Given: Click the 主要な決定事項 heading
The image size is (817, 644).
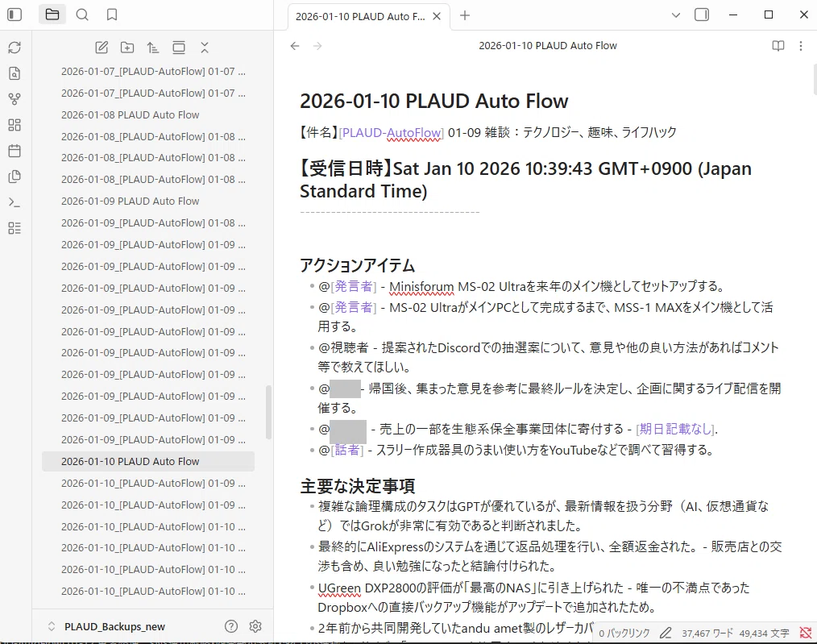Looking at the screenshot, I should click(x=358, y=486).
